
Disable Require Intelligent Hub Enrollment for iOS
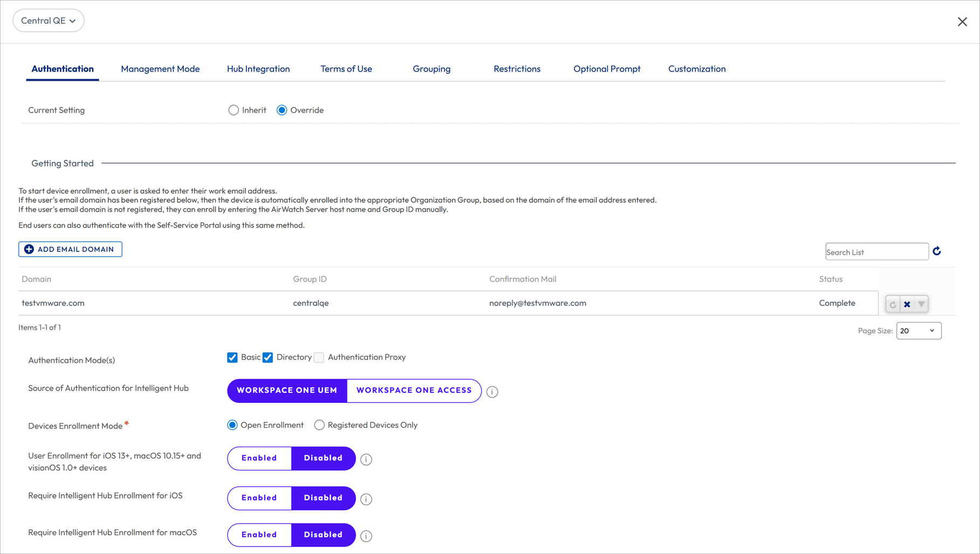323,498
